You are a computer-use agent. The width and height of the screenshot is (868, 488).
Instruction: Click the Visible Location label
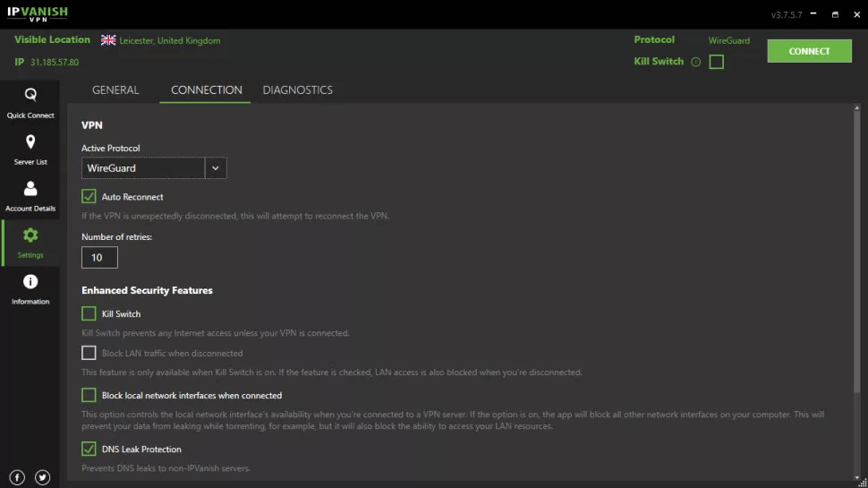[x=52, y=39]
